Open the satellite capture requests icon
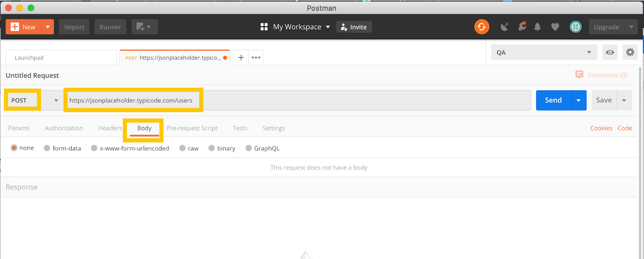The width and height of the screenshot is (644, 259). click(x=504, y=27)
